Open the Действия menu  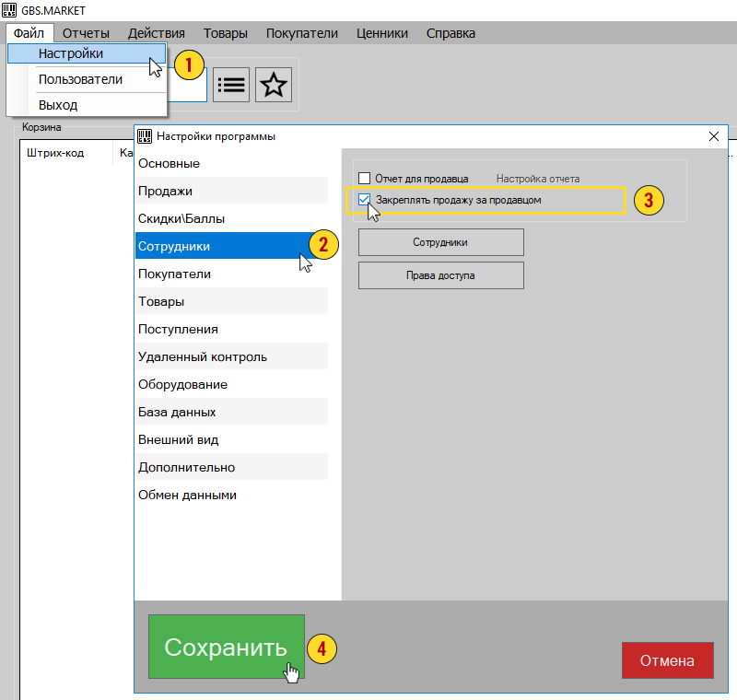(156, 33)
